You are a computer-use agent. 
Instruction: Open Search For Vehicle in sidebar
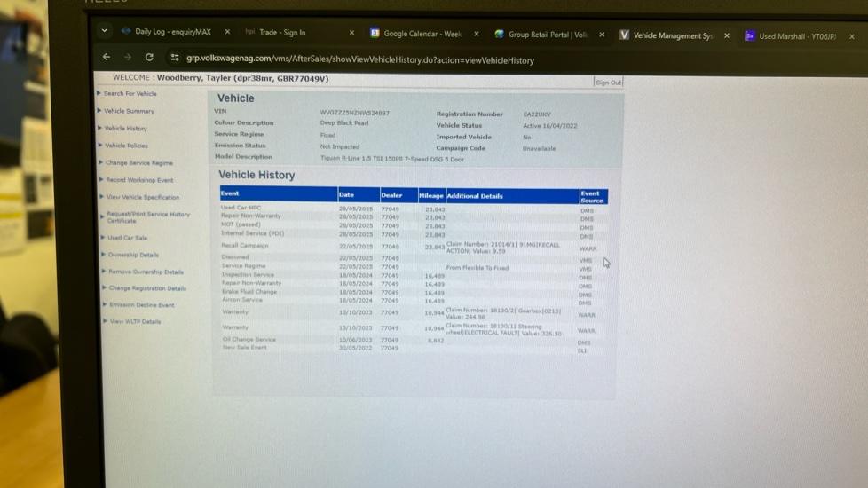pyautogui.click(x=130, y=93)
